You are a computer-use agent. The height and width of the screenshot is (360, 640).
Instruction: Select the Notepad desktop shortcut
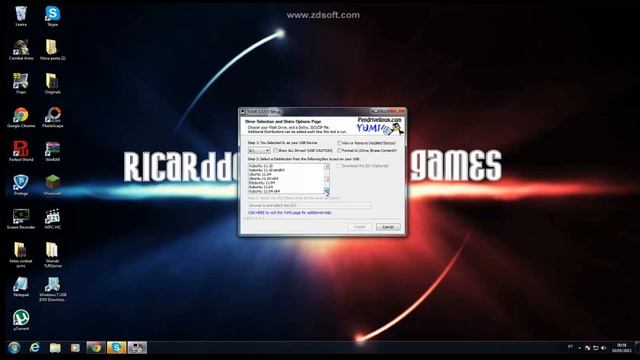(x=21, y=287)
